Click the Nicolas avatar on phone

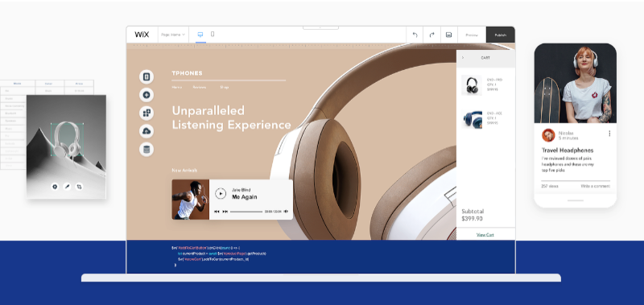[548, 135]
